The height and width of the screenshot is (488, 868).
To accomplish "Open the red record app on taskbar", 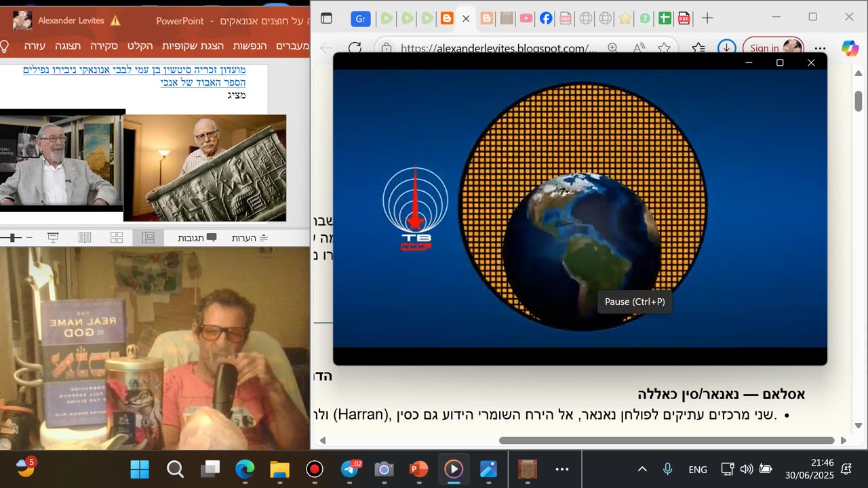I will click(x=314, y=469).
